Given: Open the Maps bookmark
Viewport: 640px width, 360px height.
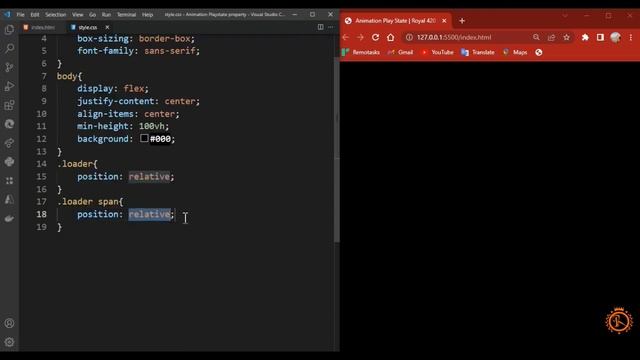Looking at the screenshot, I should click(515, 52).
